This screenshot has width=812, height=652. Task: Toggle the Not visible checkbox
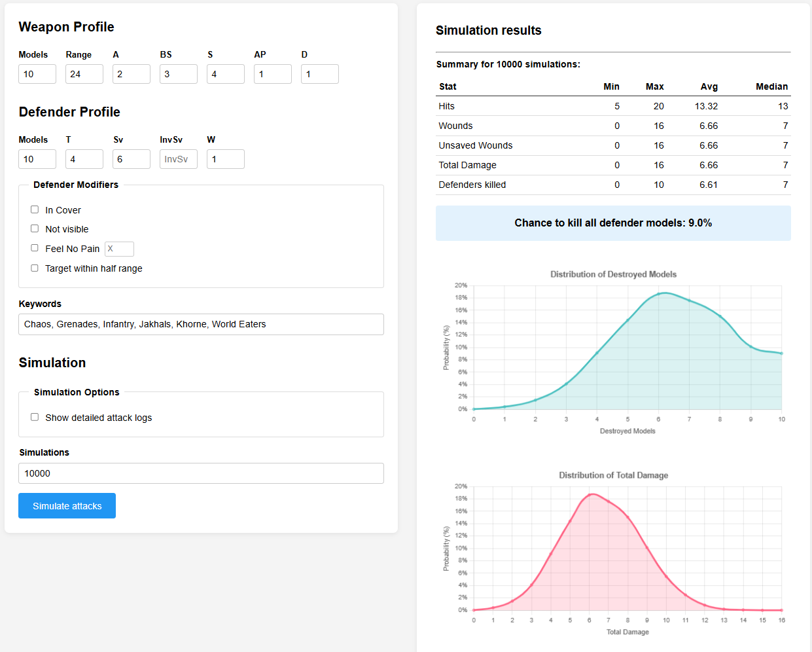point(35,228)
